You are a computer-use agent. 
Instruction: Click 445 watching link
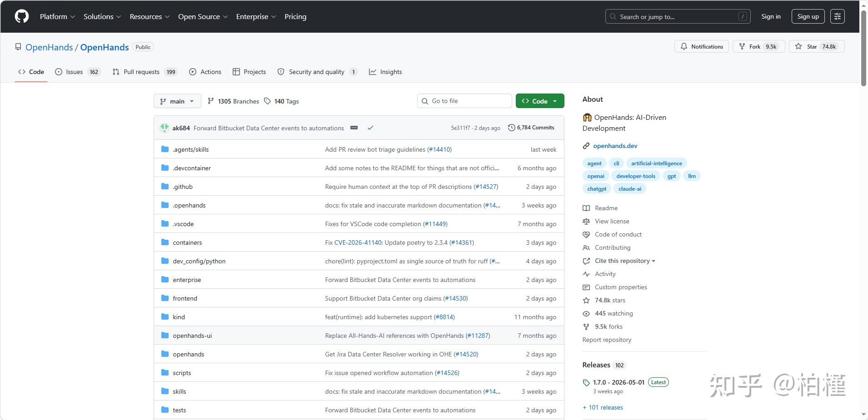pyautogui.click(x=608, y=313)
